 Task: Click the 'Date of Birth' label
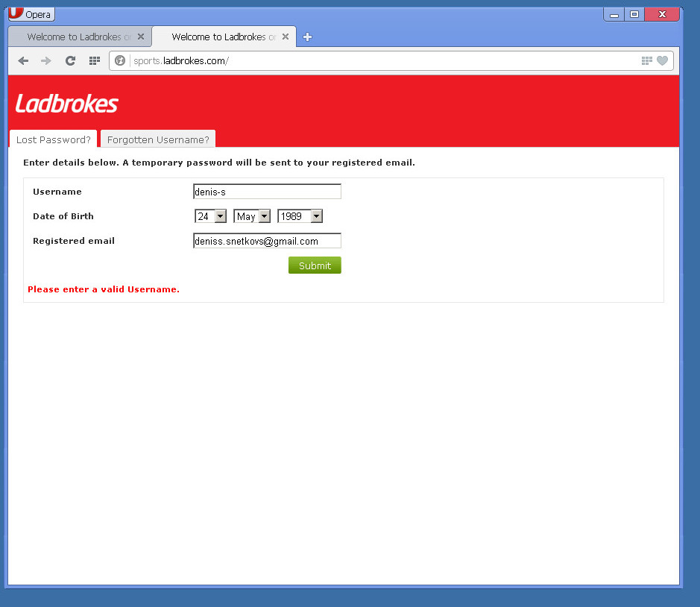[63, 216]
